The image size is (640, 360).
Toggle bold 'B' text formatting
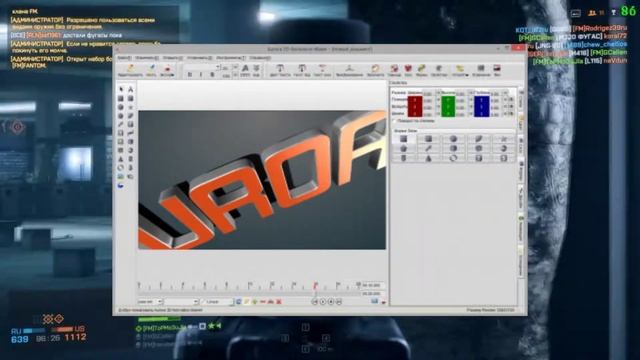(x=190, y=74)
